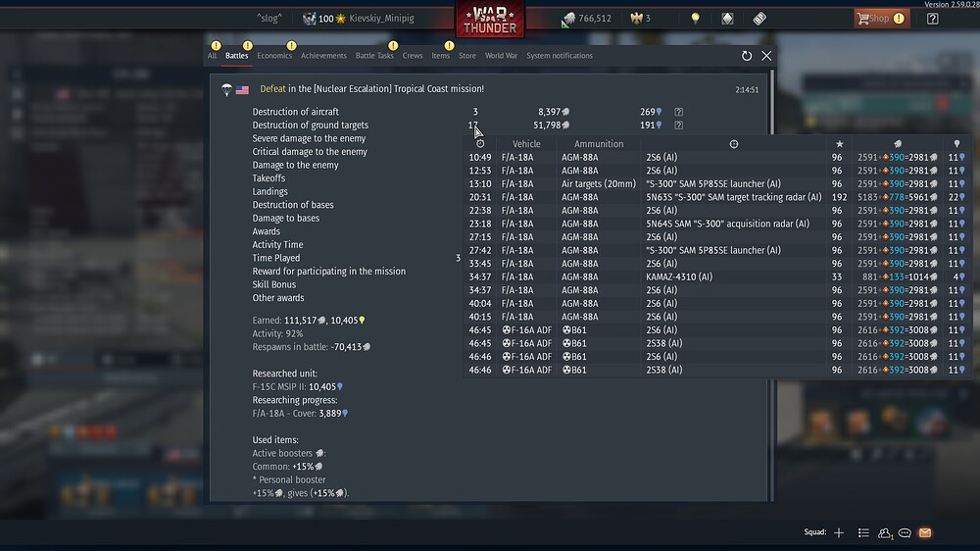The image size is (980, 551).
Task: Add a squad member with plus
Action: [839, 533]
